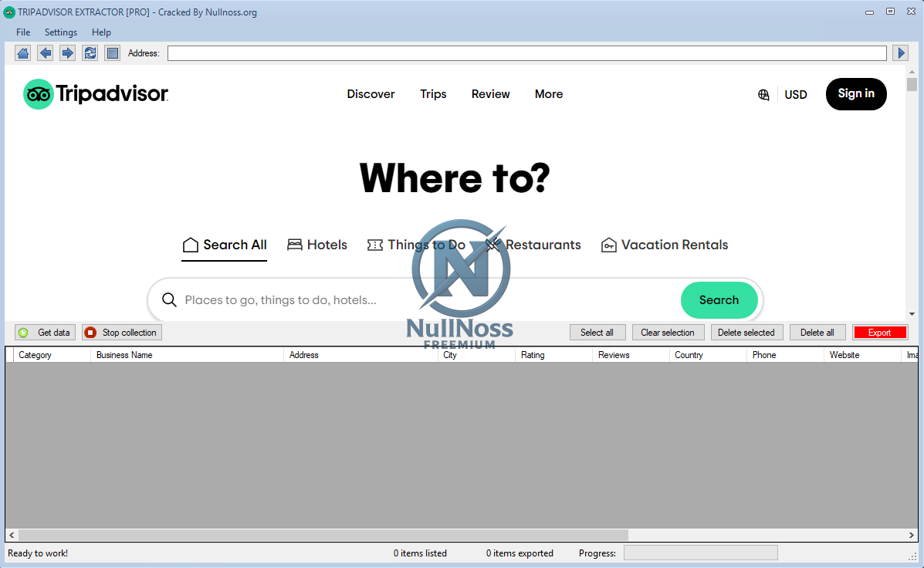
Task: Select all listed items
Action: [597, 332]
